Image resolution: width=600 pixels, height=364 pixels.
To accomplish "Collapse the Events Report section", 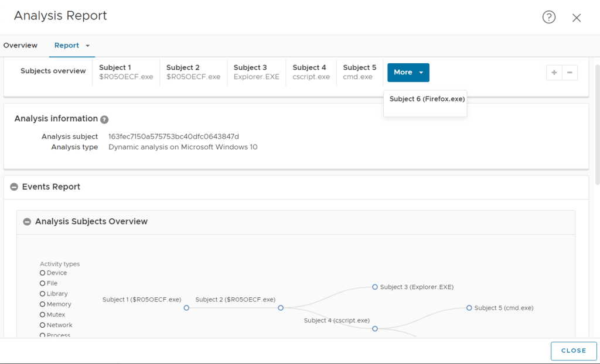I will 14,187.
